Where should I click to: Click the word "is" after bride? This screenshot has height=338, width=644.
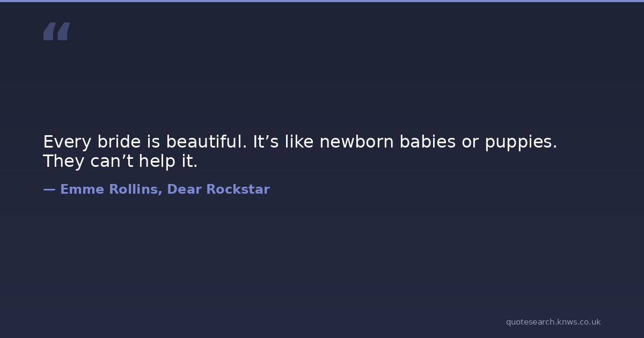(153, 142)
